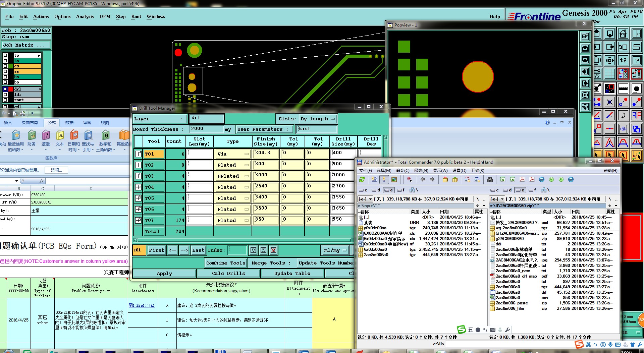Screen dimensions: 644x353
Task: Click the 1:2 zoom scale icon
Action: [x=623, y=60]
